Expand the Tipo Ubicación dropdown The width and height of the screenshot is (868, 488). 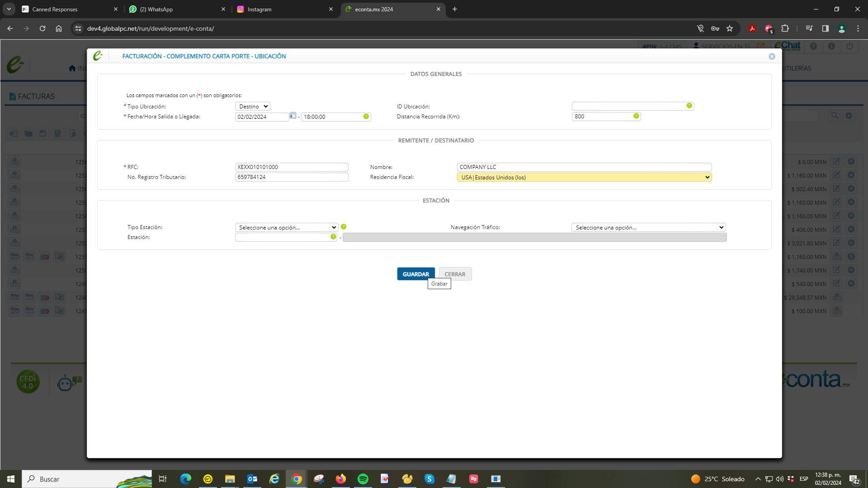[252, 107]
